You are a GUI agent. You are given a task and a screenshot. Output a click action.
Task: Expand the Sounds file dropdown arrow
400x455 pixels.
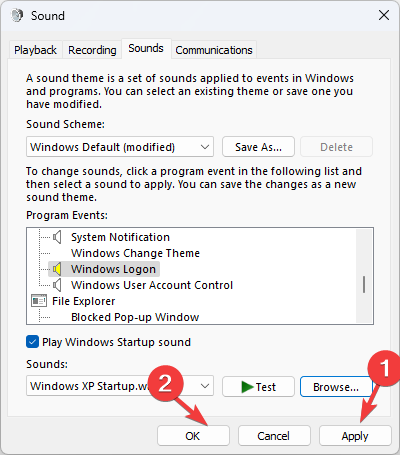[x=205, y=386]
